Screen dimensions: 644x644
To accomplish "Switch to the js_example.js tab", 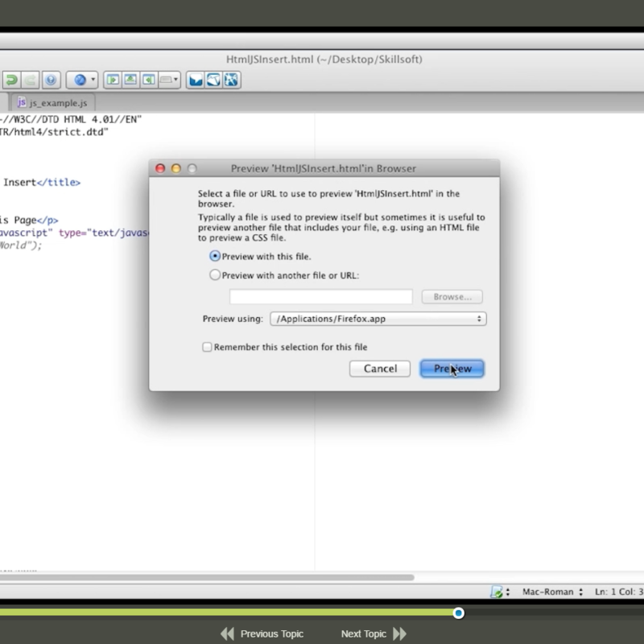I will click(53, 103).
